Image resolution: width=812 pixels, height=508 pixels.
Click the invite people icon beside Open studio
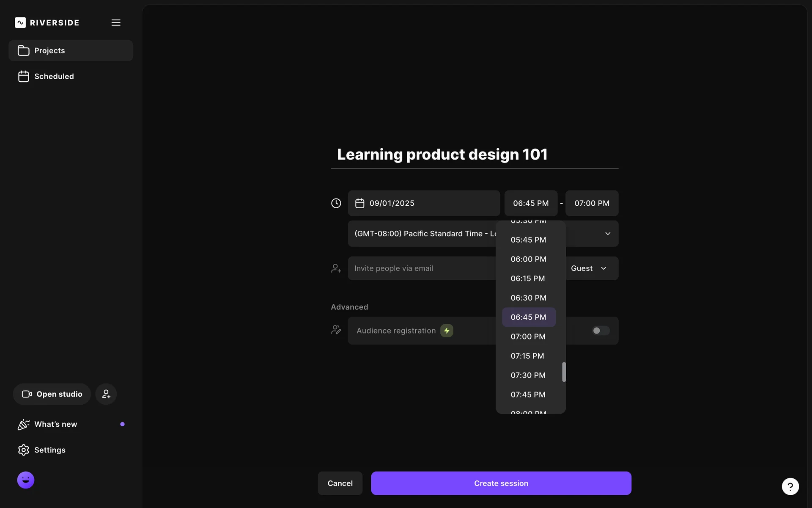pos(106,394)
